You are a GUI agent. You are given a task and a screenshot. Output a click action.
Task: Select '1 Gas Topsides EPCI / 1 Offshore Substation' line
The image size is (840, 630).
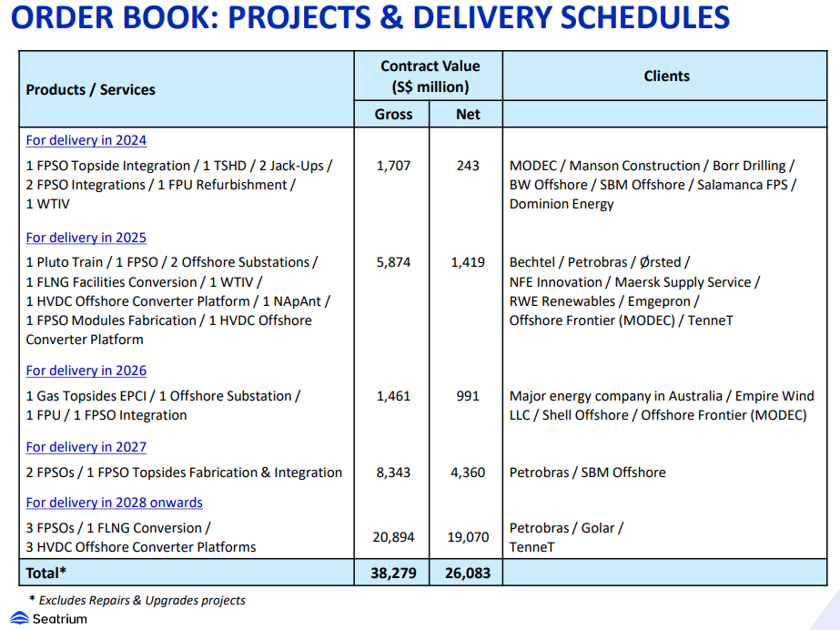click(x=163, y=396)
